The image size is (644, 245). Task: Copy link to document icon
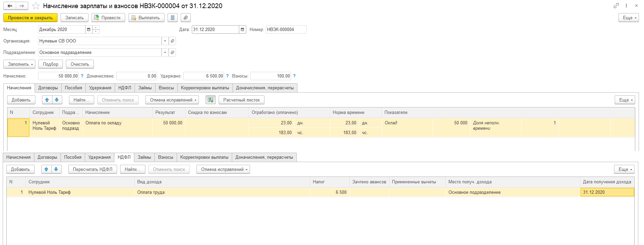(616, 6)
